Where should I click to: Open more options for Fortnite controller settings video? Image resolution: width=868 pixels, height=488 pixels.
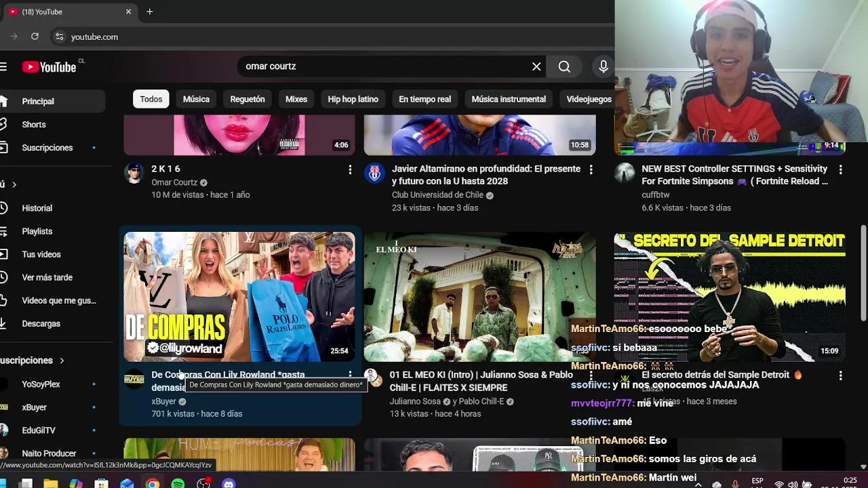tap(840, 169)
